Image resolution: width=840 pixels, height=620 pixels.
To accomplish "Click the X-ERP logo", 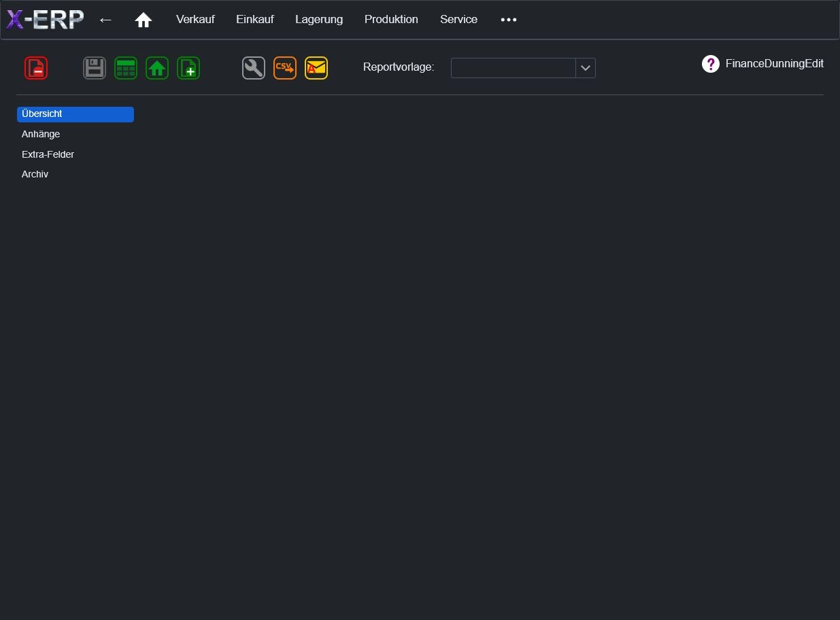I will tap(45, 20).
